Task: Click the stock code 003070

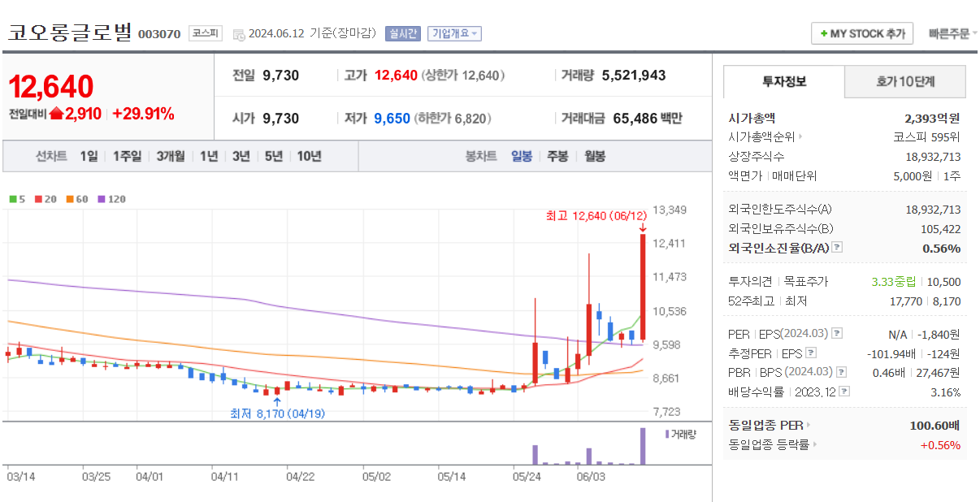Action: (159, 34)
